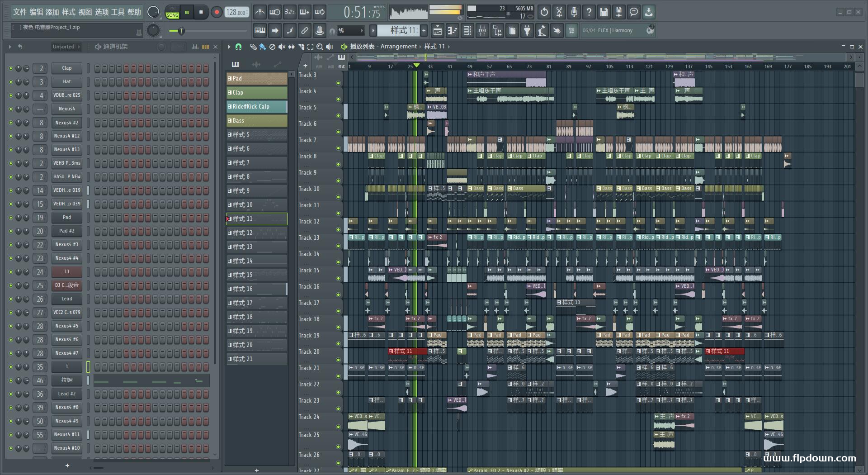Viewport: 868px width, 475px height.
Task: Toggle the channel rack graph editor icon
Action: [x=195, y=47]
